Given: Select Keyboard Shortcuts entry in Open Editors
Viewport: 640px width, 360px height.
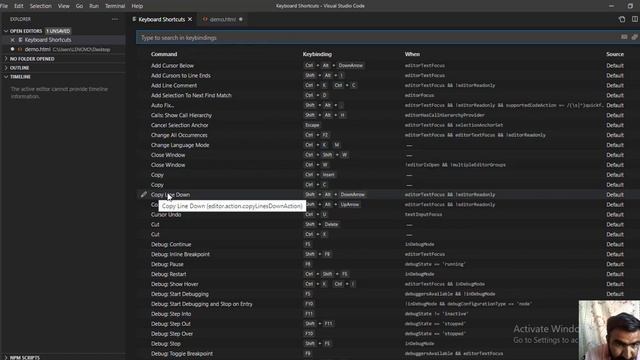Looking at the screenshot, I should click(x=63, y=40).
